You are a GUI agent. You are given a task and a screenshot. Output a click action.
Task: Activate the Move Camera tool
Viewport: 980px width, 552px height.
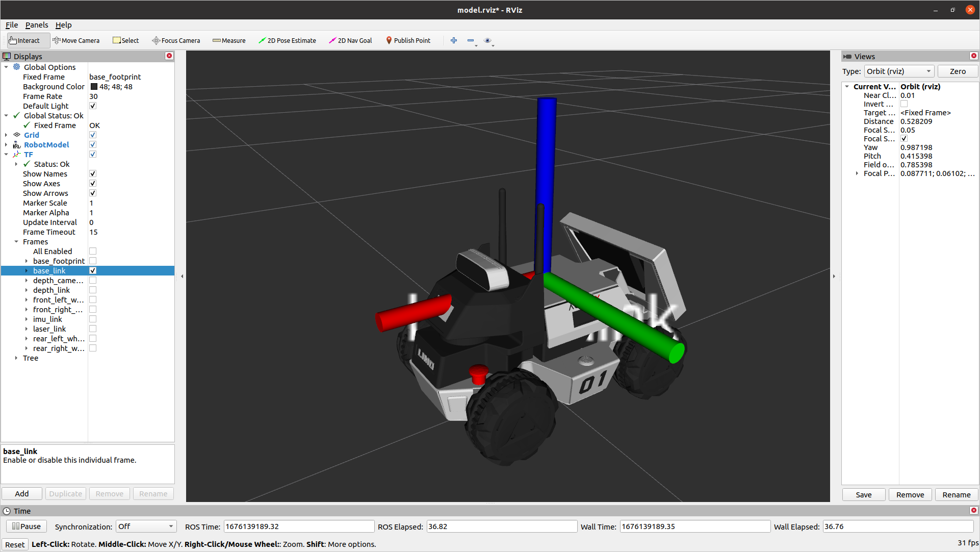point(76,40)
